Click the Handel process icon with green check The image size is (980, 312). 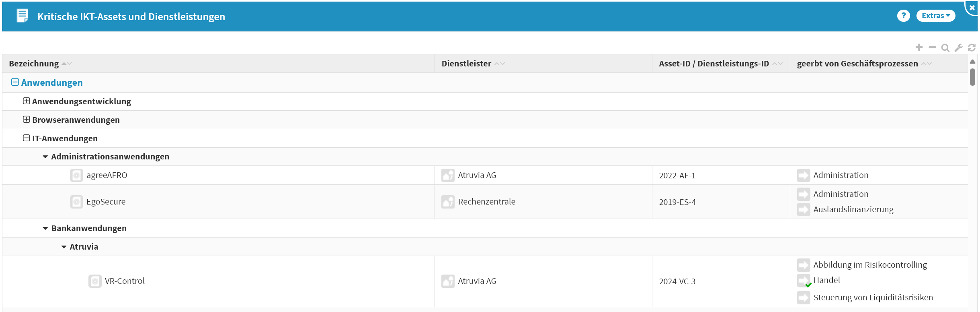tap(804, 281)
